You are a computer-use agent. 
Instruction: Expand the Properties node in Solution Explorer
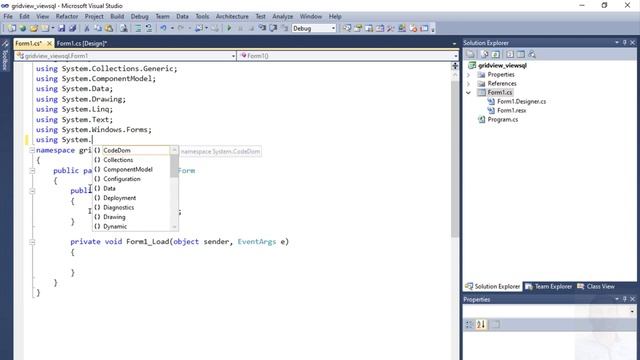click(469, 75)
